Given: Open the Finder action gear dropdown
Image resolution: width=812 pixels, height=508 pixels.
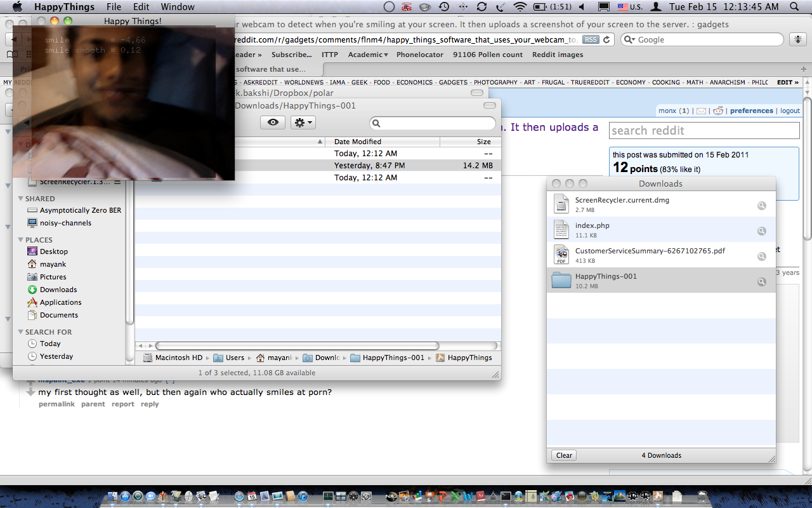Looking at the screenshot, I should [303, 123].
